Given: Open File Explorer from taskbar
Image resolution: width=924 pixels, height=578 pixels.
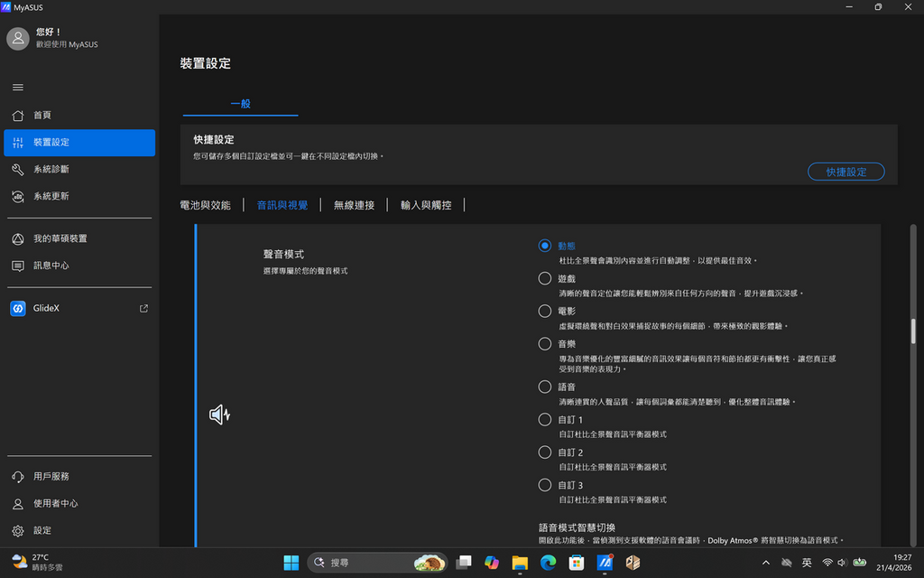Looking at the screenshot, I should [x=520, y=563].
